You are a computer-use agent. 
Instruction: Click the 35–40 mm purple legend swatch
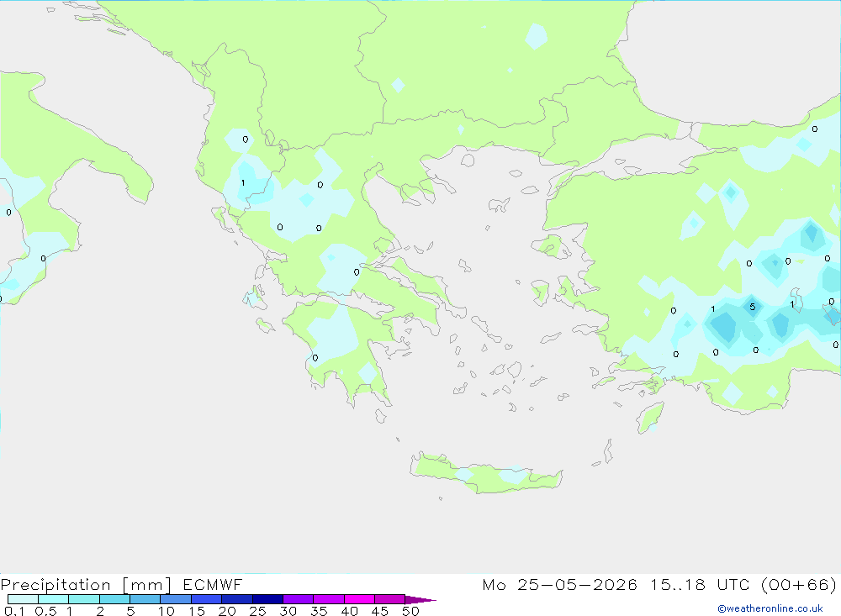tap(328, 599)
